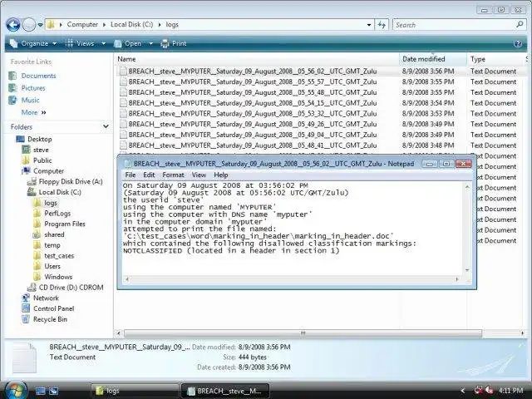Select Local Disk (C:) in folder tree
Screen dimensions: 532x399
[60, 192]
